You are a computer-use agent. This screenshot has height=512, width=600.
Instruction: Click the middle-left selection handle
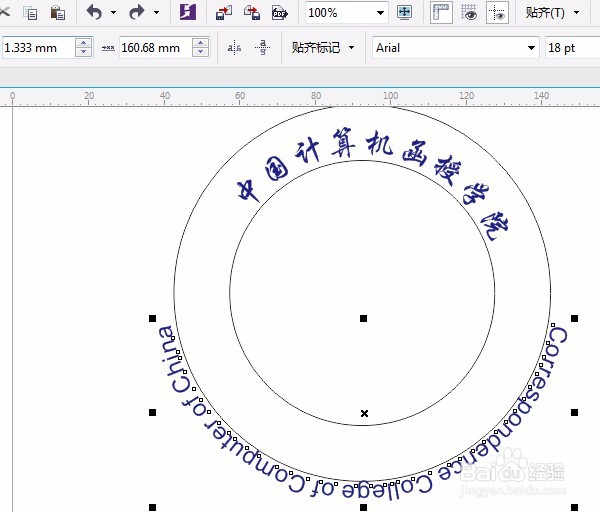click(x=152, y=413)
